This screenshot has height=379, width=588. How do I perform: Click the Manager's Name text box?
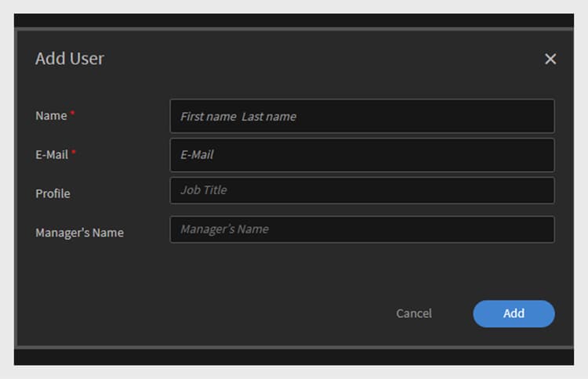point(362,229)
